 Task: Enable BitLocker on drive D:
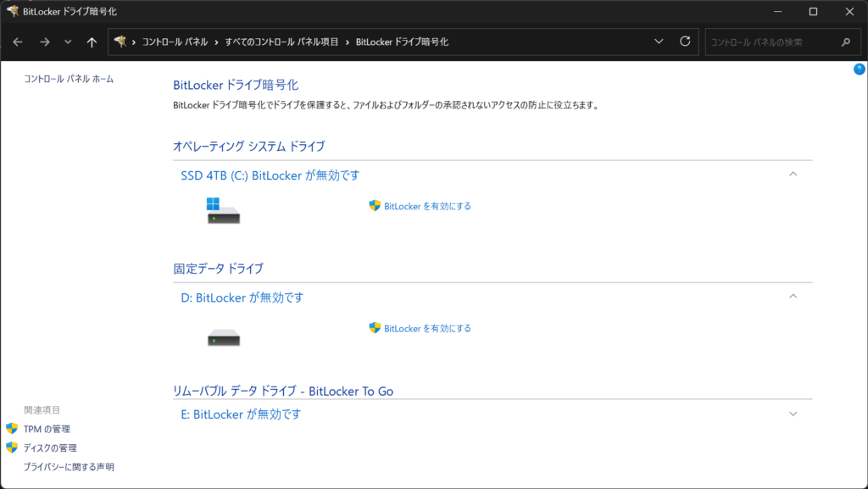[x=427, y=329]
